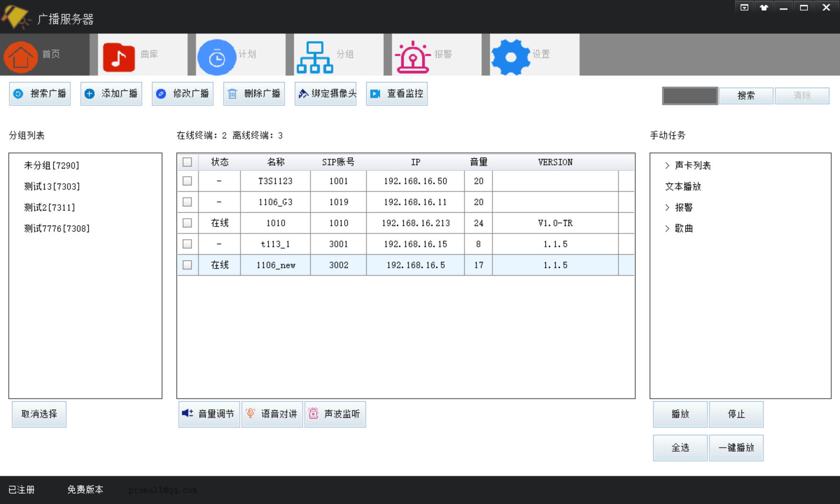Toggle the select-all checkbox in table header
Viewport: 840px width, 504px height.
pyautogui.click(x=188, y=162)
